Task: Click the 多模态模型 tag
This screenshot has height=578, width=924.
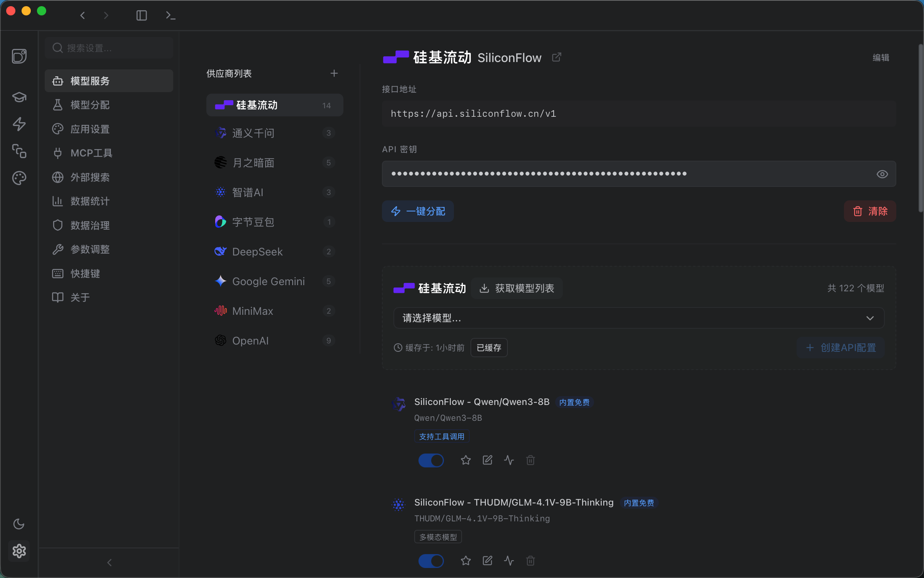Action: 438,537
